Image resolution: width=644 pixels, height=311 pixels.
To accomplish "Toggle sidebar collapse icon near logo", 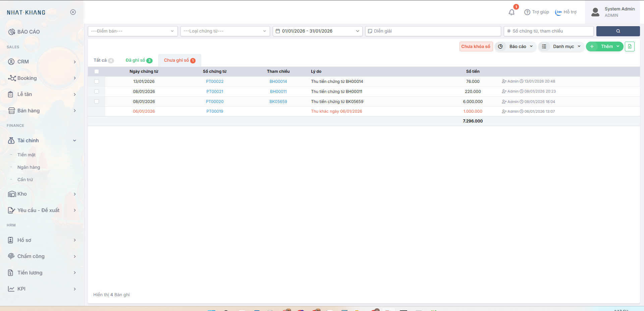I will 73,12.
